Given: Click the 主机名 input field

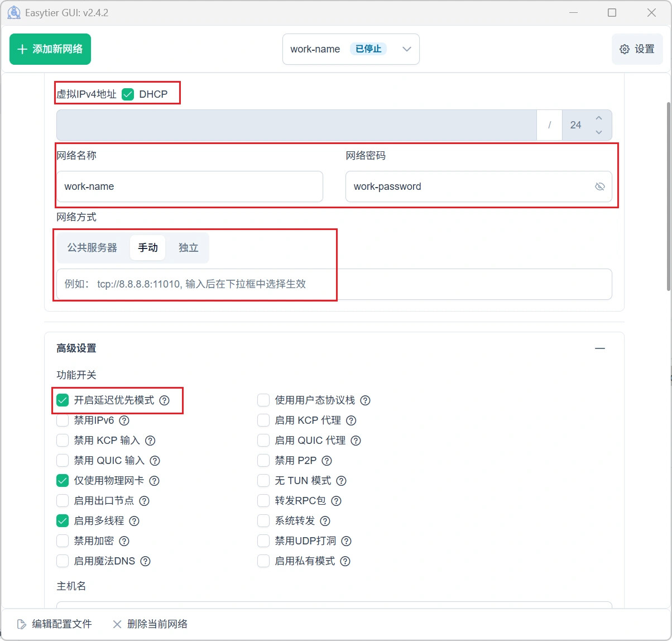Looking at the screenshot, I should click(334, 605).
